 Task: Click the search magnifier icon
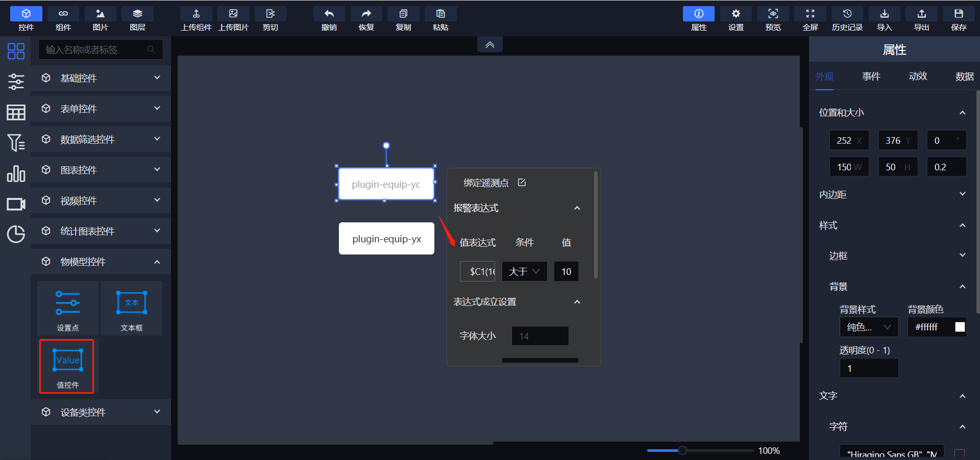[x=151, y=49]
